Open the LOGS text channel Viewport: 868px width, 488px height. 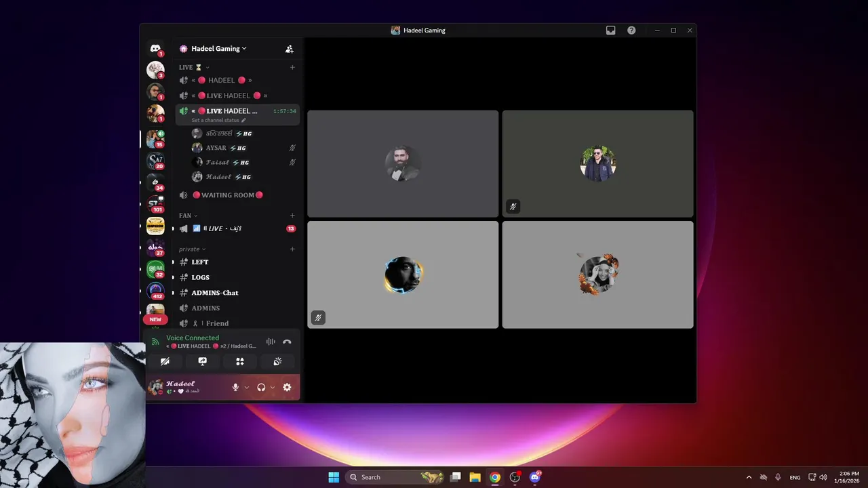click(237, 277)
